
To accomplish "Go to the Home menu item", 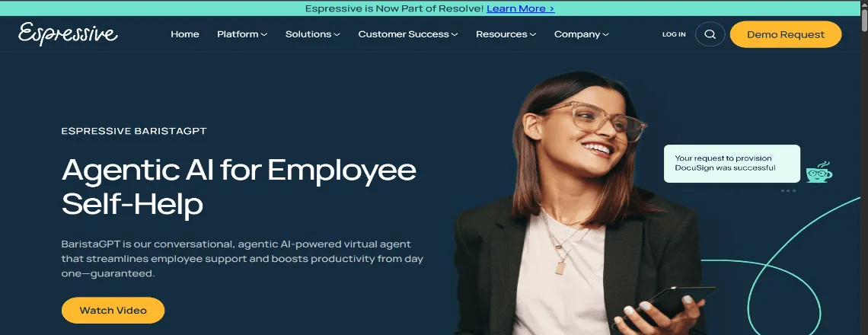I will click(x=185, y=34).
